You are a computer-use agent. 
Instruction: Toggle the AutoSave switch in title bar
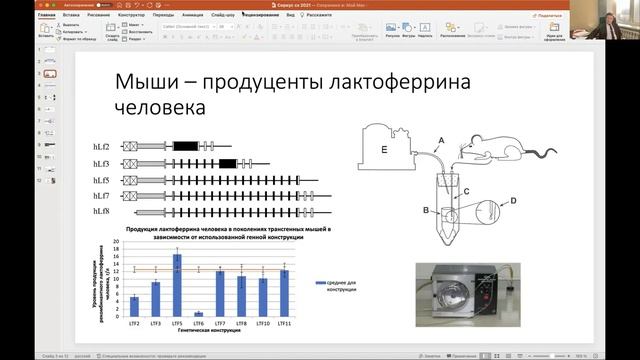click(x=104, y=5)
